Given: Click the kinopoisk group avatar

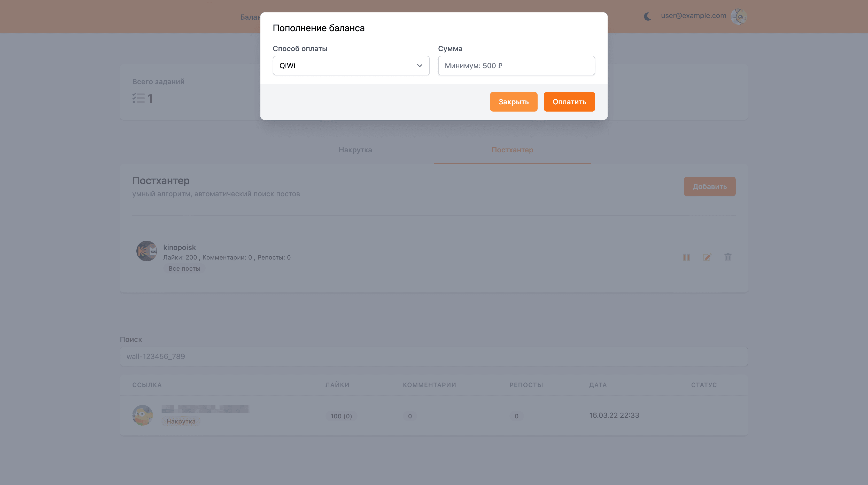Looking at the screenshot, I should pos(146,251).
